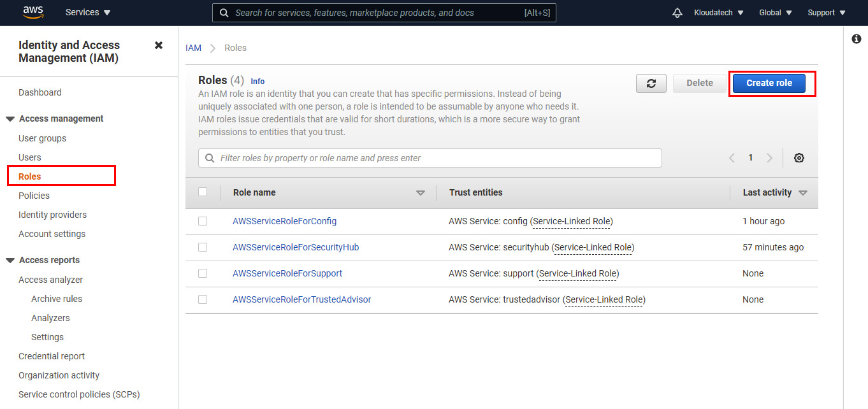The width and height of the screenshot is (868, 409).
Task: Focus the Filter roles input field
Action: [x=430, y=158]
